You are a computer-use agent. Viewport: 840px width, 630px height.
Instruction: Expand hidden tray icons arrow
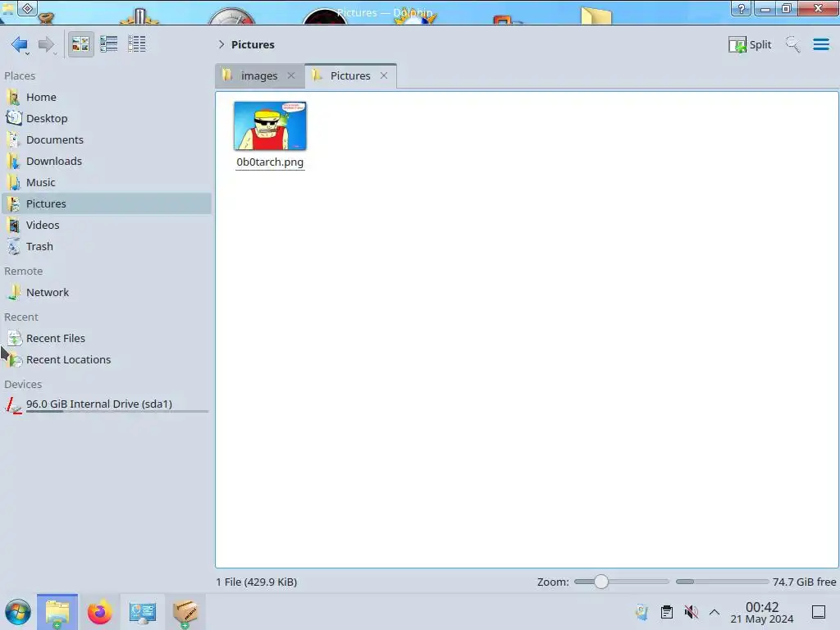click(x=714, y=612)
